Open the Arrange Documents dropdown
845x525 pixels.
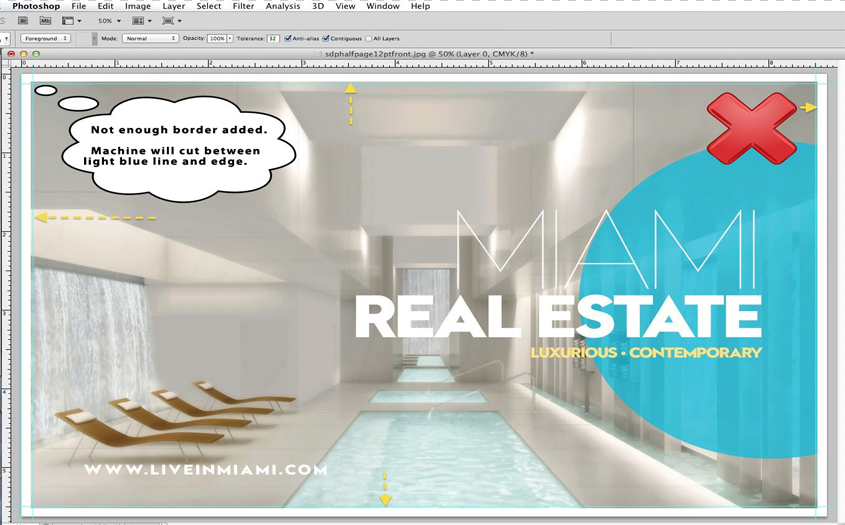click(x=142, y=20)
